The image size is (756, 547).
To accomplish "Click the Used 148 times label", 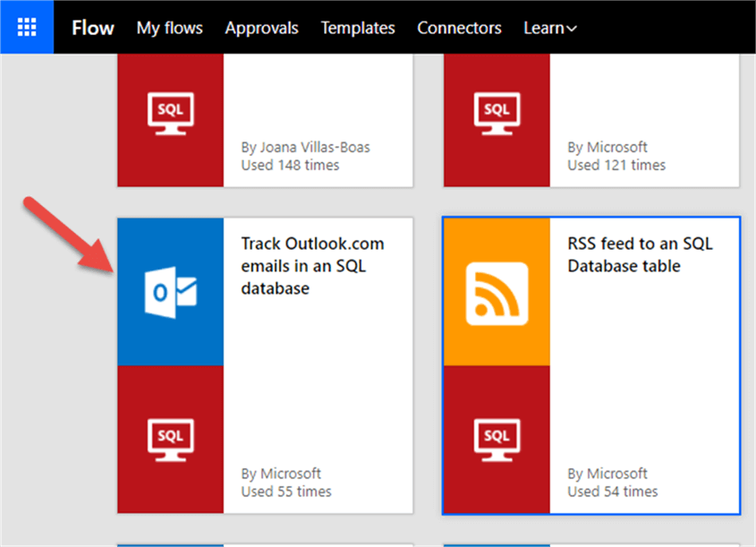I will click(x=290, y=165).
